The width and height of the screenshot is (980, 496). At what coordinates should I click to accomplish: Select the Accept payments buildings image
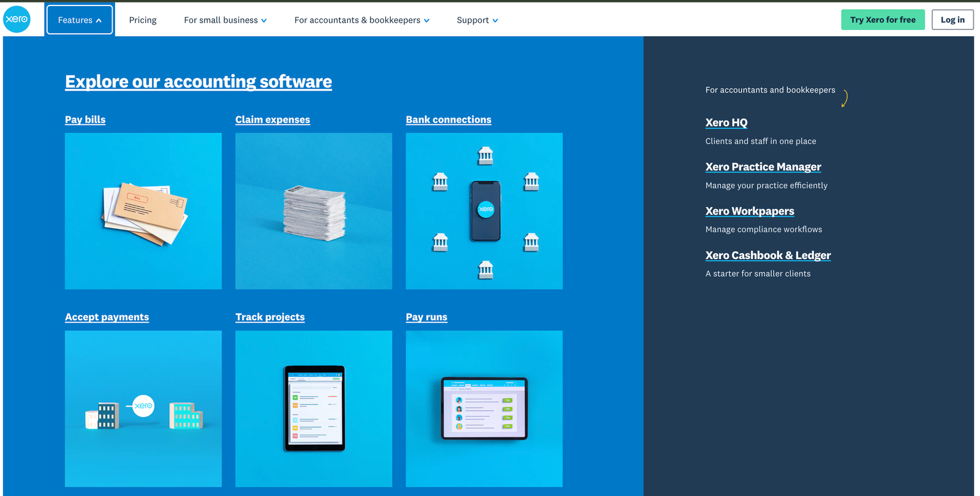click(x=143, y=408)
